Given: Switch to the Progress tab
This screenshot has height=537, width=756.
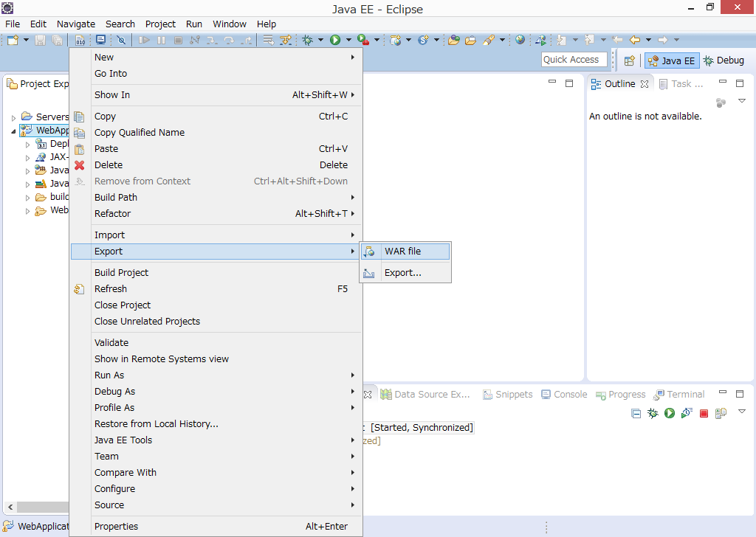Looking at the screenshot, I should tap(620, 395).
